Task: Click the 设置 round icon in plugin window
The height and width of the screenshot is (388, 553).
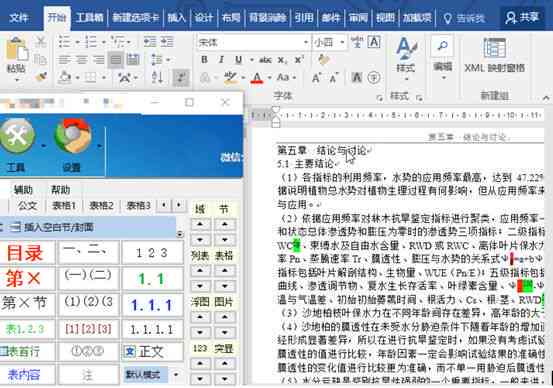Action: [x=73, y=135]
